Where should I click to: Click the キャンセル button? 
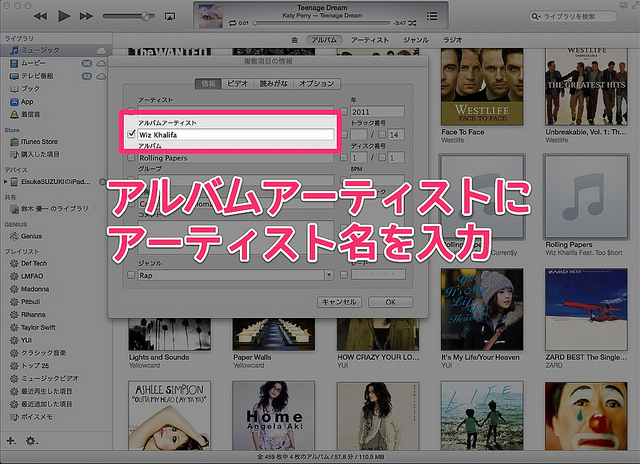pos(339,302)
